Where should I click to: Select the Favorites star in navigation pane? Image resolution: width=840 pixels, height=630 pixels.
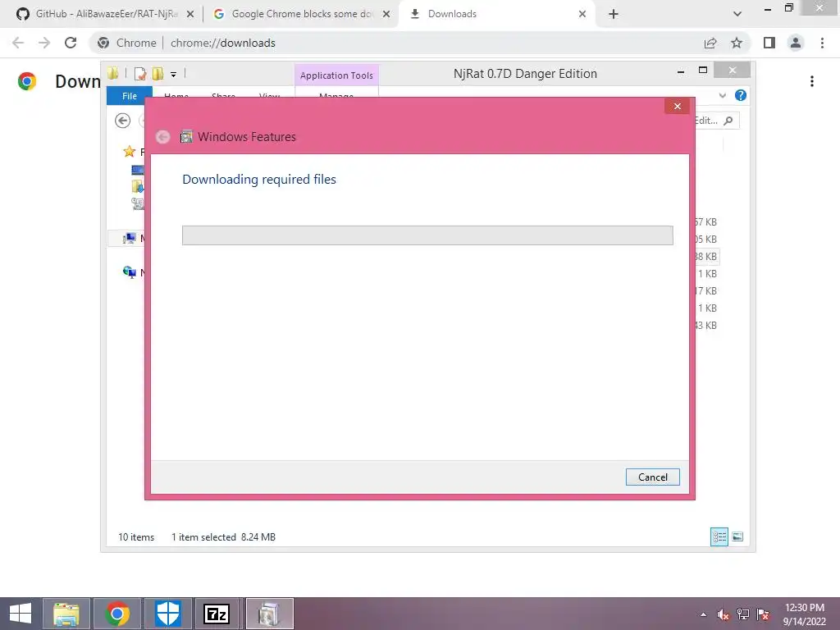tap(129, 152)
